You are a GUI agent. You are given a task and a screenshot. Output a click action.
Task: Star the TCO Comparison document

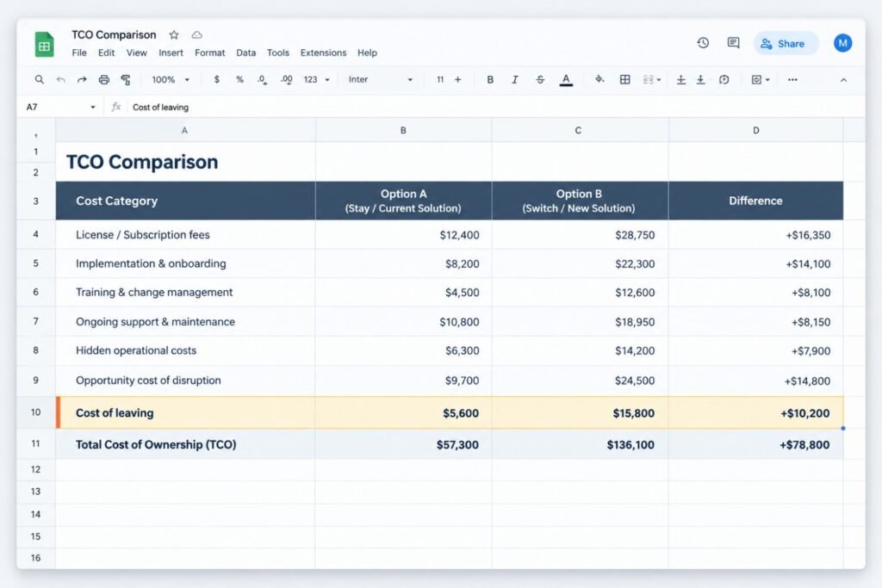point(174,34)
